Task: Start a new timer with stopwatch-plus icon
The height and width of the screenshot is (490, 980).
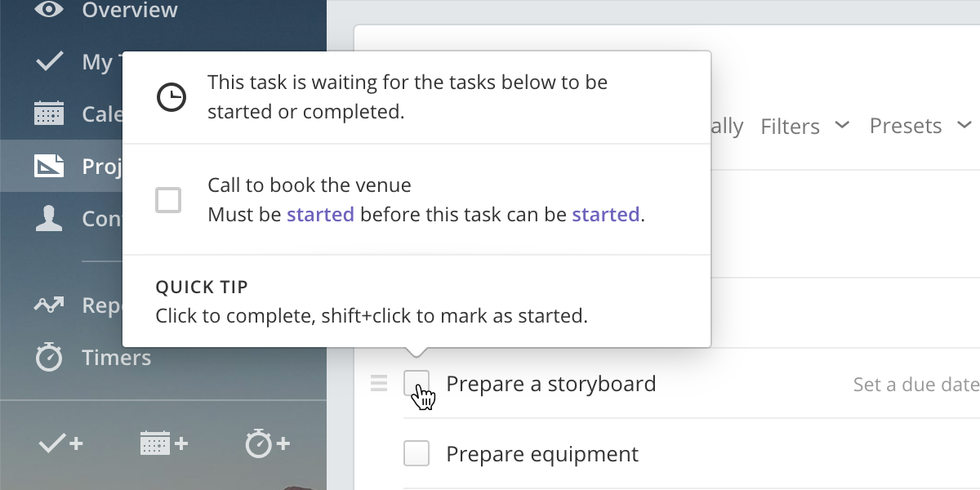Action: [x=267, y=443]
